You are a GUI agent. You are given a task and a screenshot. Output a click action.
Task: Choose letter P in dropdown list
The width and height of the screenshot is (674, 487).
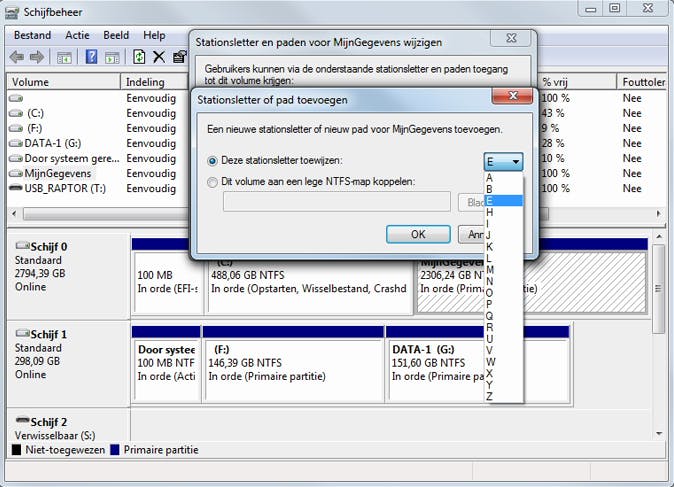pos(503,304)
